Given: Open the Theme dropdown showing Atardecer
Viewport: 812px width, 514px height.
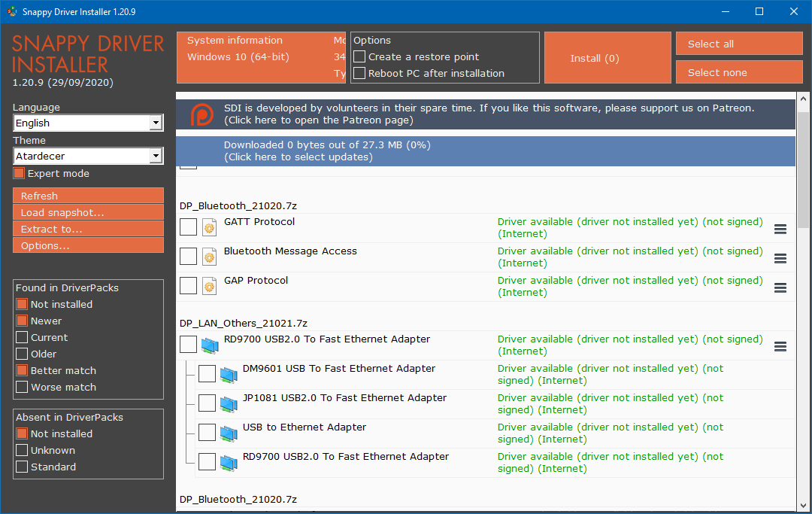Looking at the screenshot, I should click(x=88, y=156).
